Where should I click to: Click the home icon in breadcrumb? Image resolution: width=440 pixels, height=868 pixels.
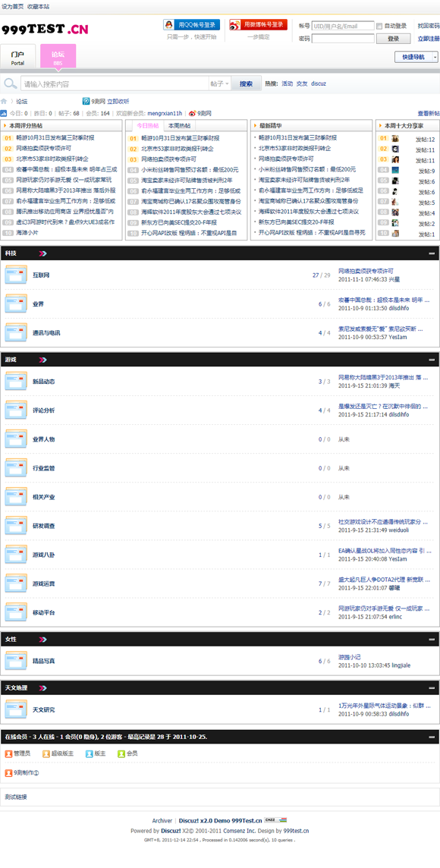tap(4, 102)
